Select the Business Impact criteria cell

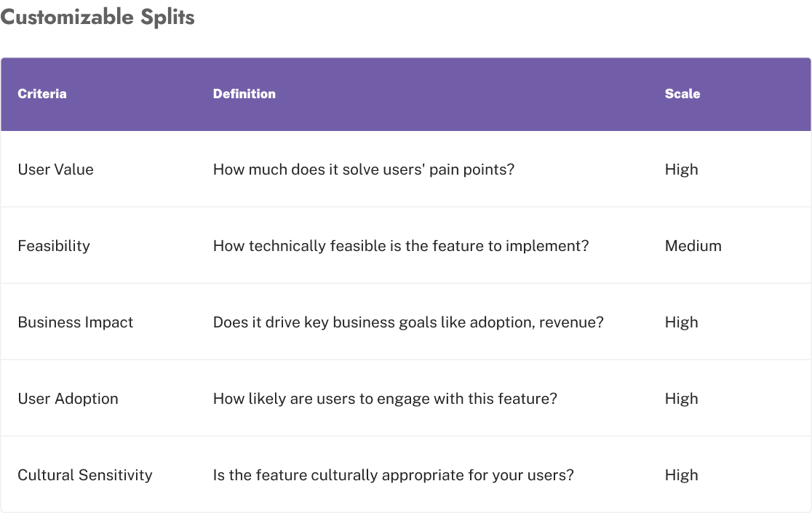click(76, 322)
